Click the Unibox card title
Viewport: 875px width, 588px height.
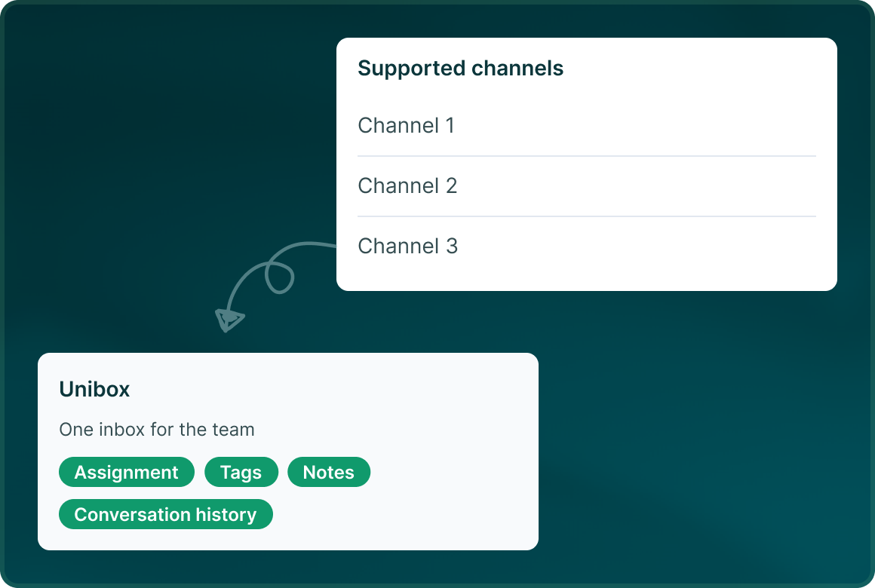coord(94,389)
